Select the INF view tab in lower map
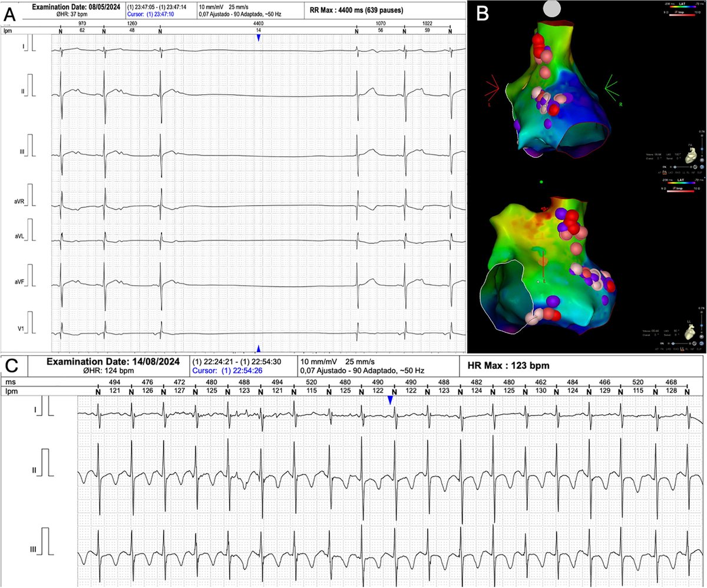The image size is (707, 588). [692, 349]
